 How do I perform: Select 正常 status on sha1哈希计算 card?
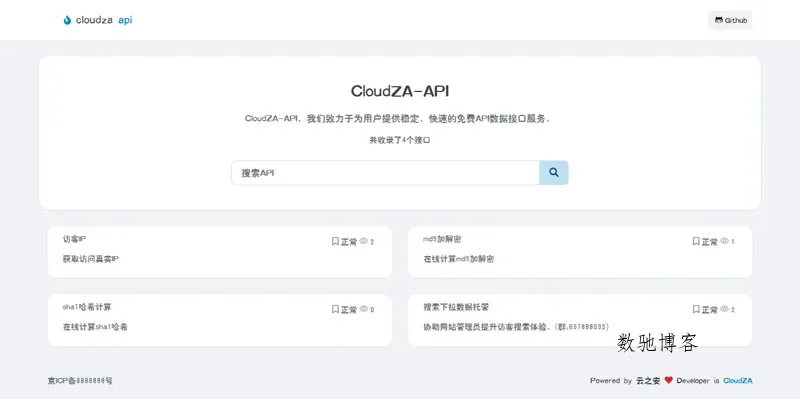pos(349,310)
